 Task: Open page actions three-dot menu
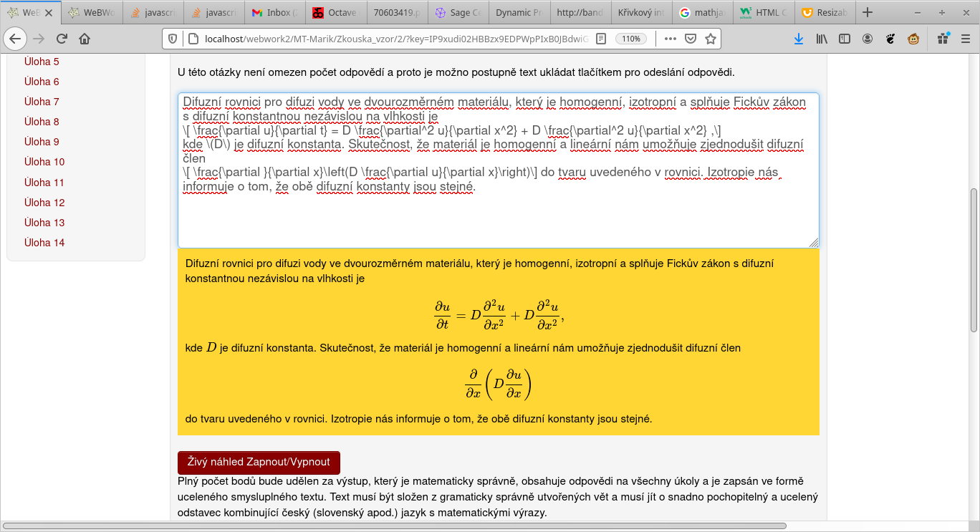671,39
